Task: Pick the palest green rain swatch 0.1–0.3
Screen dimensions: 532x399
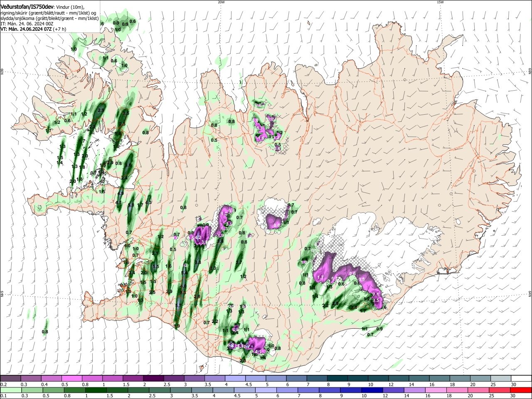Action: tap(11, 390)
